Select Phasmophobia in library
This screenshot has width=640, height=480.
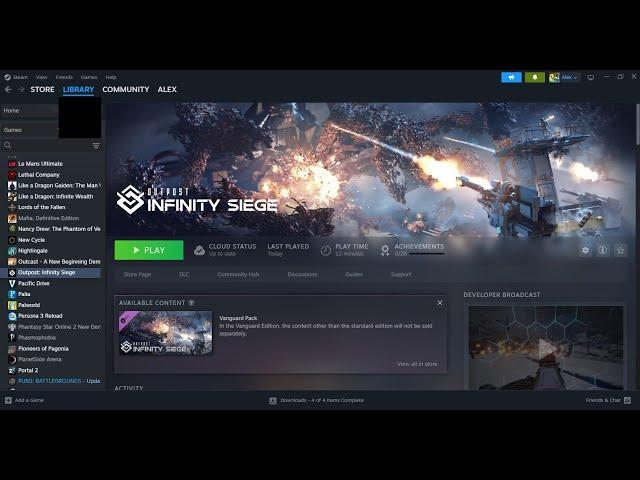(37, 338)
